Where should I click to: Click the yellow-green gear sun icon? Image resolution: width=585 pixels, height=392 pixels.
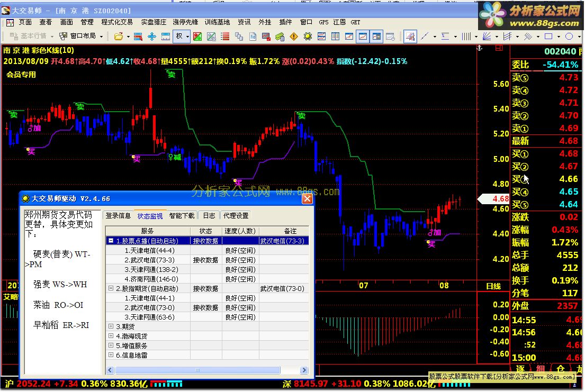click(308, 37)
